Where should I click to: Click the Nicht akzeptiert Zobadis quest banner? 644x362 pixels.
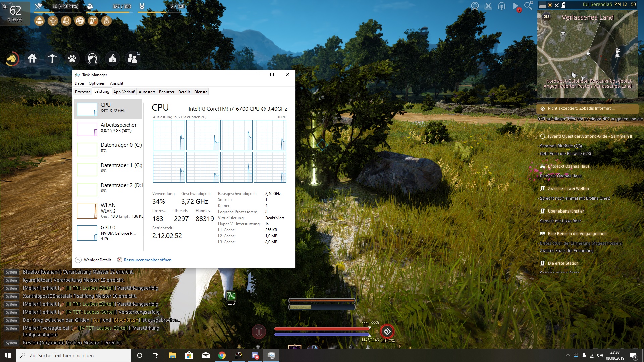587,109
